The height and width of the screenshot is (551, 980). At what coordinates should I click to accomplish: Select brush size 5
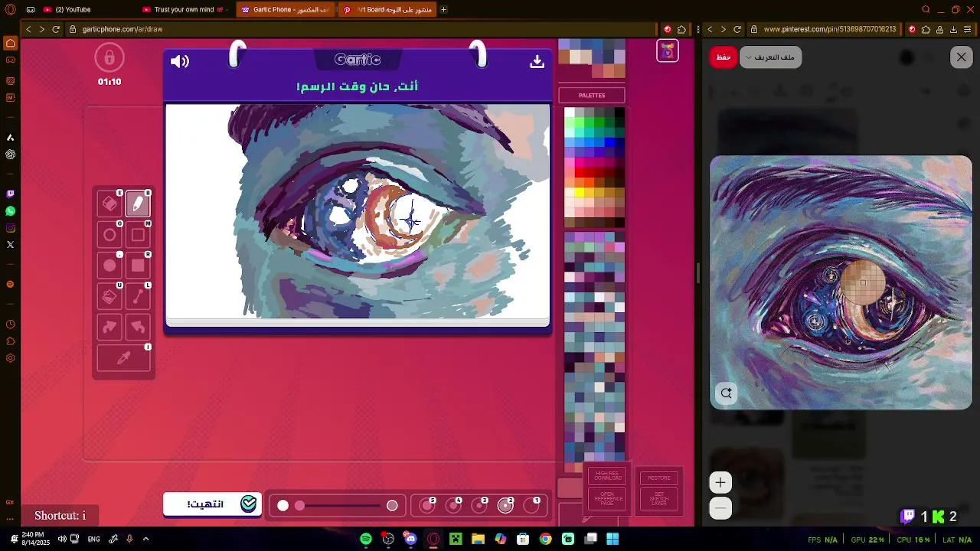[x=428, y=505]
